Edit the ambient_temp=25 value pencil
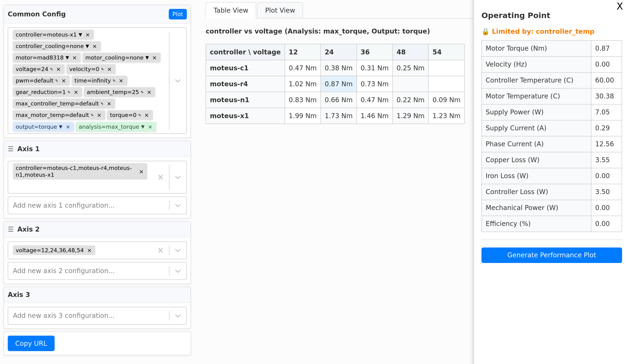Screen dimensions: 627x364 pyautogui.click(x=142, y=92)
